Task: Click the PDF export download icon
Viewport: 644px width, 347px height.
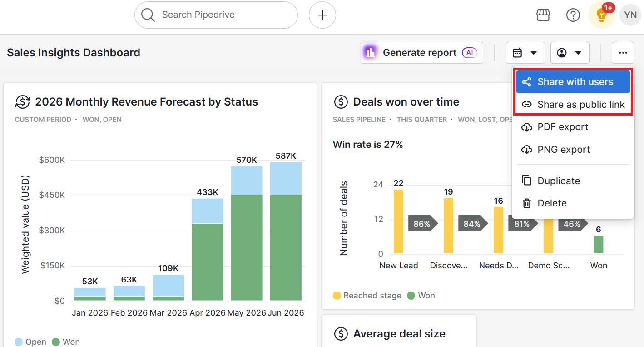Action: [x=526, y=127]
